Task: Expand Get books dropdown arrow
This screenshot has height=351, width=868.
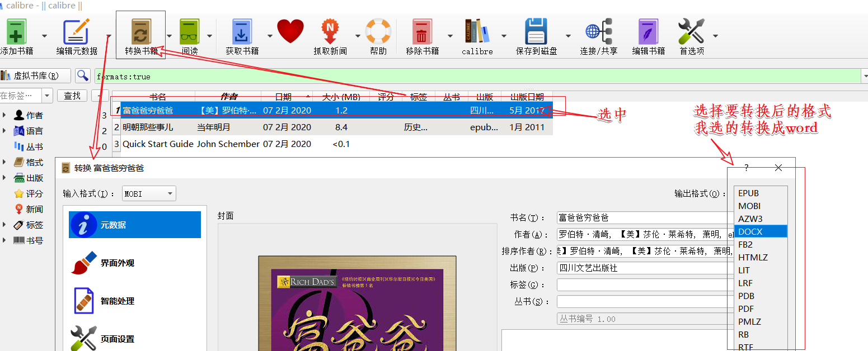Action: point(269,36)
